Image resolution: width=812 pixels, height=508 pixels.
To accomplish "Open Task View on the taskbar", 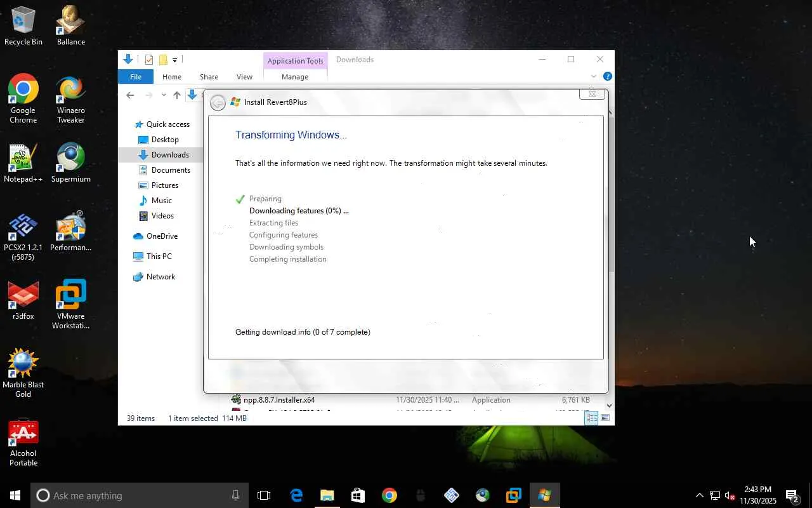I will point(264,495).
